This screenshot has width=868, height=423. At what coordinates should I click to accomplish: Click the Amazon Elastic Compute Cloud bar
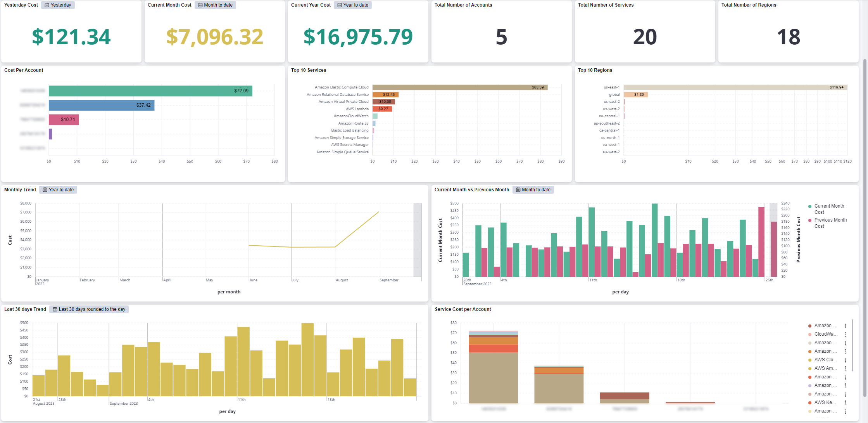(x=459, y=87)
